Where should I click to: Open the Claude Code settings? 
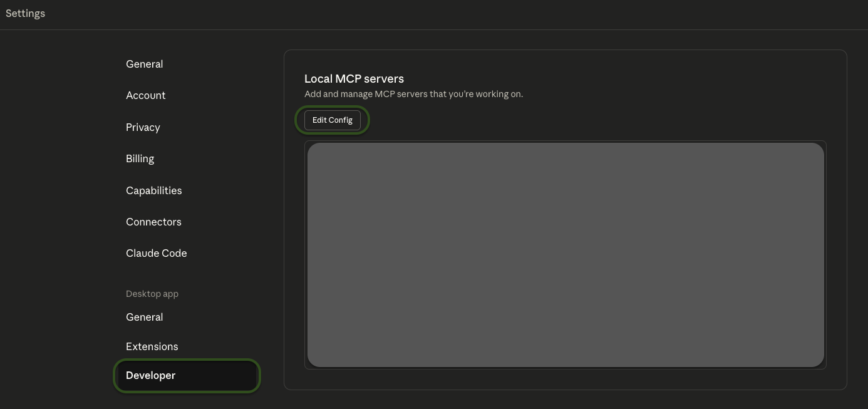point(157,253)
